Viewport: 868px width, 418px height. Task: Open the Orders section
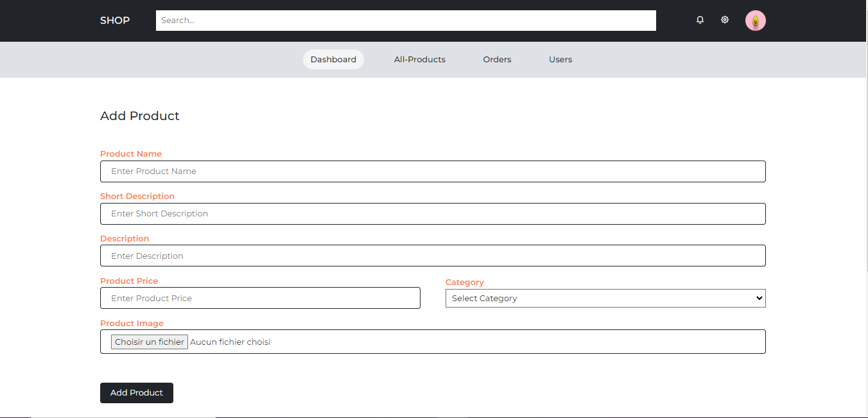coord(497,59)
